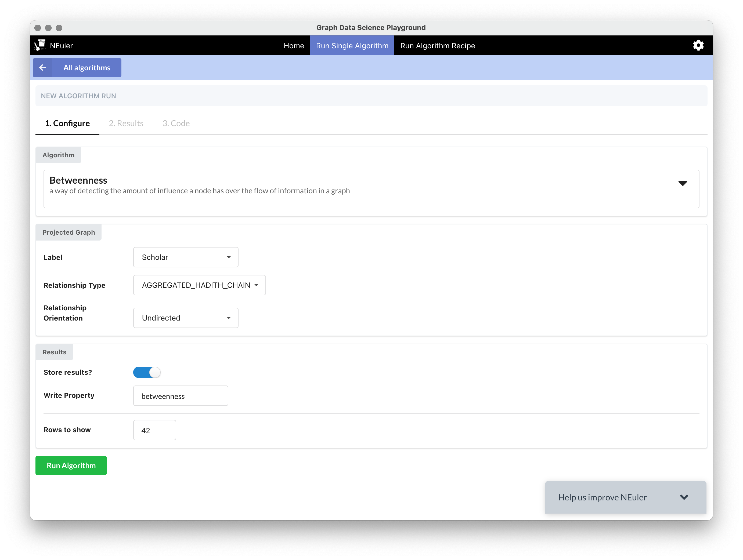Open the Label dropdown showing Scholar
Image resolution: width=743 pixels, height=560 pixels.
186,257
